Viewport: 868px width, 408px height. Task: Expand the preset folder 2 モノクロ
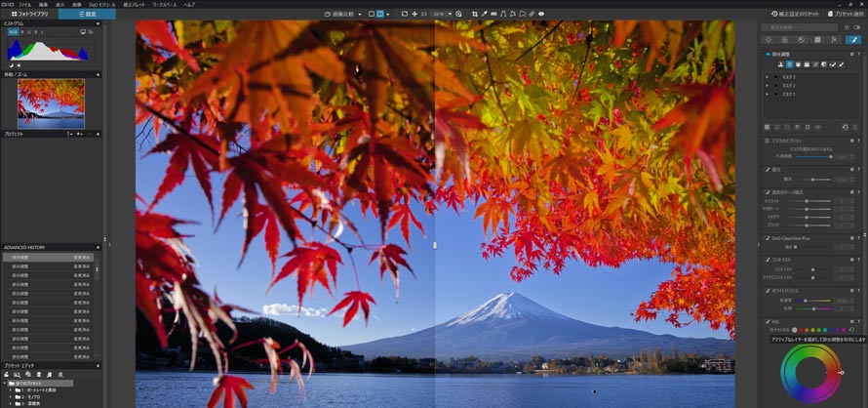(x=11, y=397)
